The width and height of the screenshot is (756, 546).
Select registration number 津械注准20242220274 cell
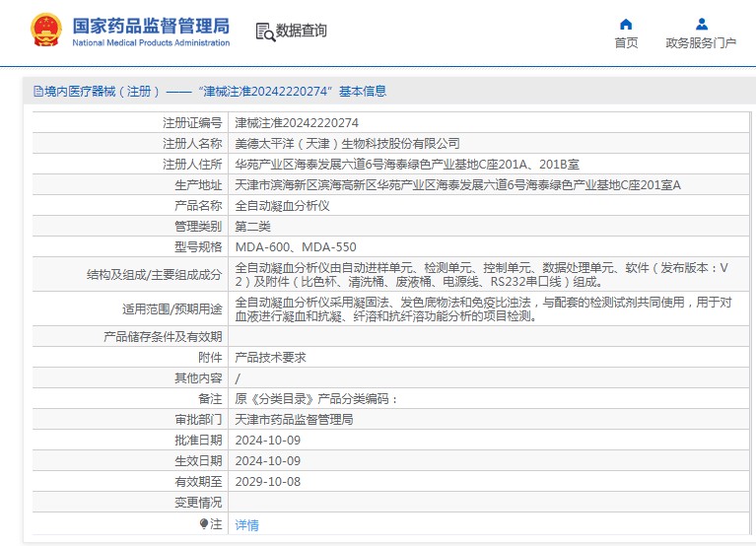coord(297,123)
